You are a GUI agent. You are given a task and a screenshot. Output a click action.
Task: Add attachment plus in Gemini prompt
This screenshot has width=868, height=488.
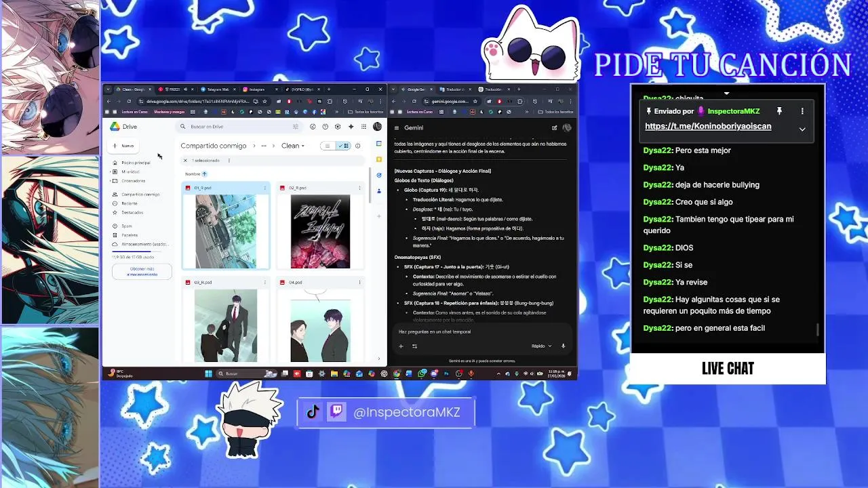(401, 346)
